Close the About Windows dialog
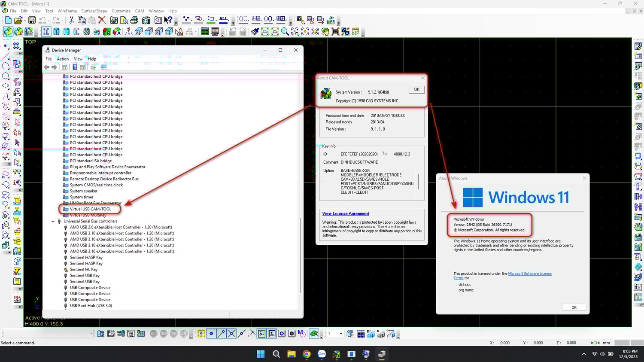 (x=584, y=178)
